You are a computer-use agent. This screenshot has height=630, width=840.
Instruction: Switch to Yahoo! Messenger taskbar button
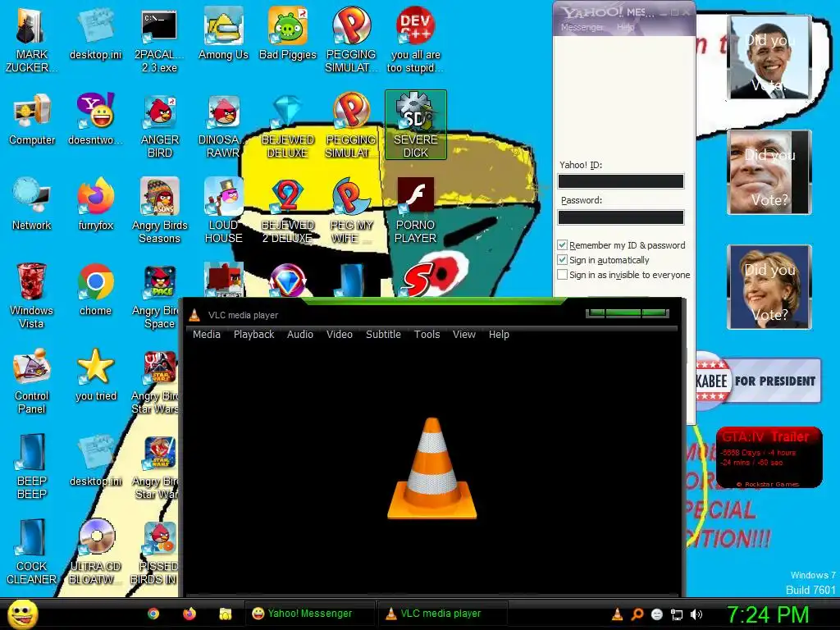[x=310, y=614]
